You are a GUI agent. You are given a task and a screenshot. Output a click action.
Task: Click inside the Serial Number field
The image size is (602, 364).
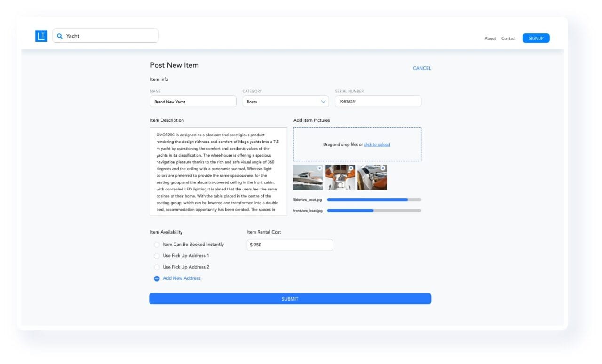[x=377, y=101]
